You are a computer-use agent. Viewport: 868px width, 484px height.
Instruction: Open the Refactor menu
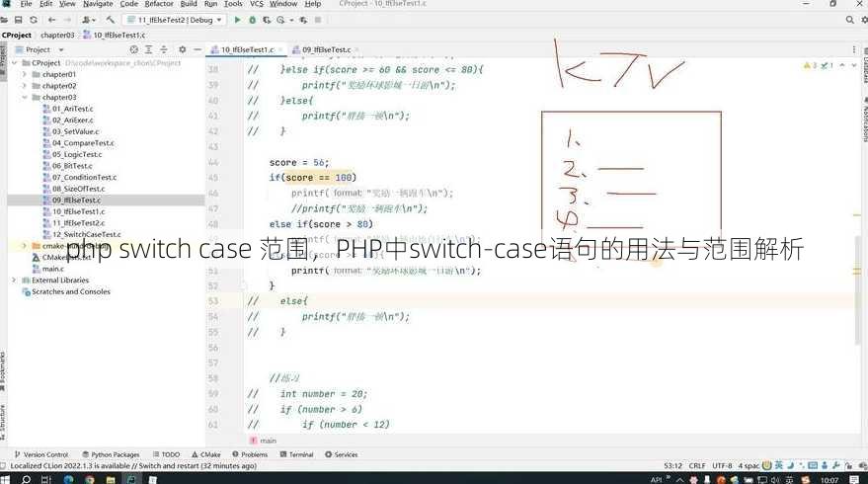[x=159, y=4]
